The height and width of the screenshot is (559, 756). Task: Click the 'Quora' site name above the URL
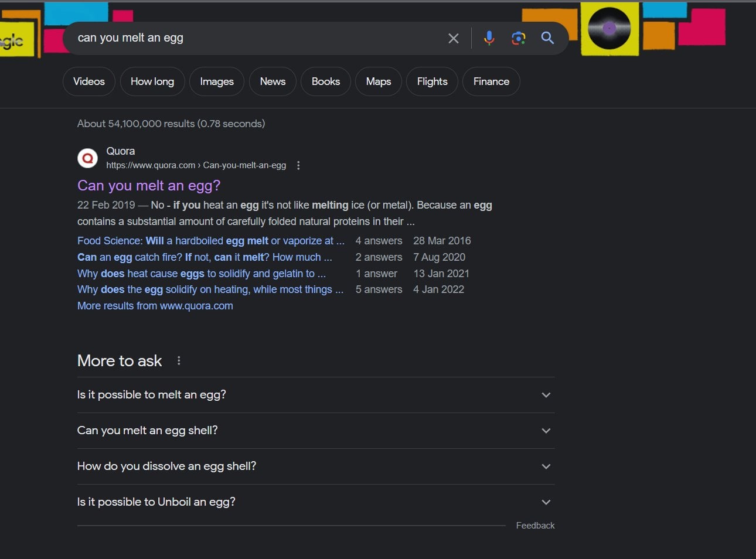[x=120, y=151]
